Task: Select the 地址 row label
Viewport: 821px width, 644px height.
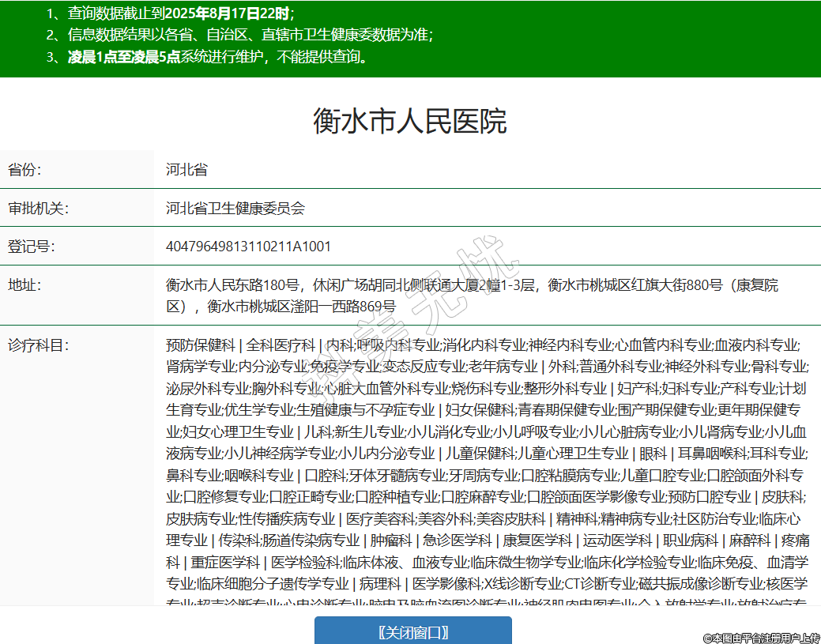Action: [24, 285]
